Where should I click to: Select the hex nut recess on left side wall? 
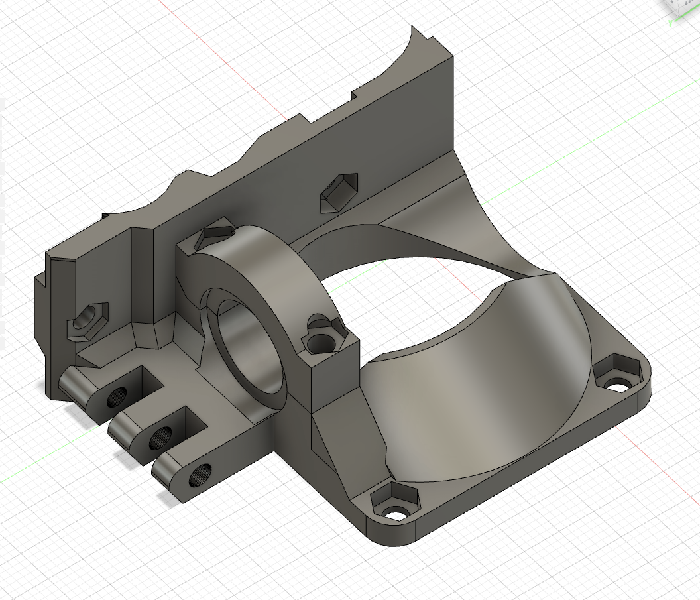point(87,322)
